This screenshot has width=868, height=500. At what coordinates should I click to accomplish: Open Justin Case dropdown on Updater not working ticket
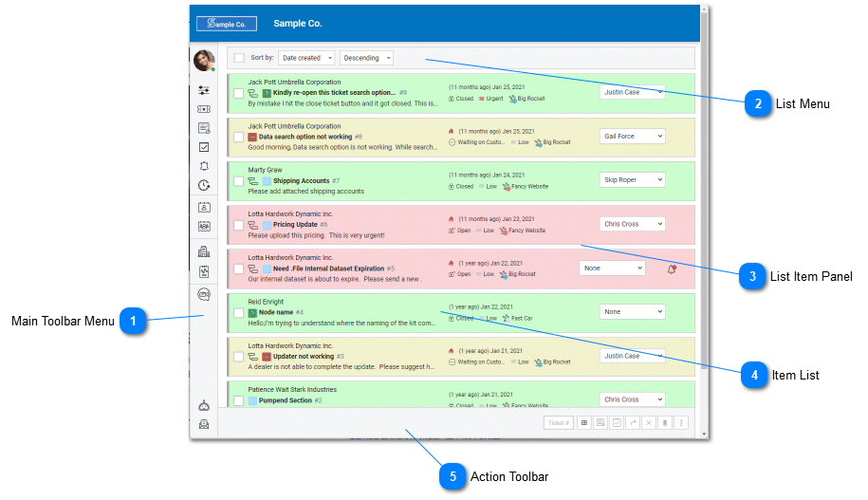pyautogui.click(x=632, y=356)
